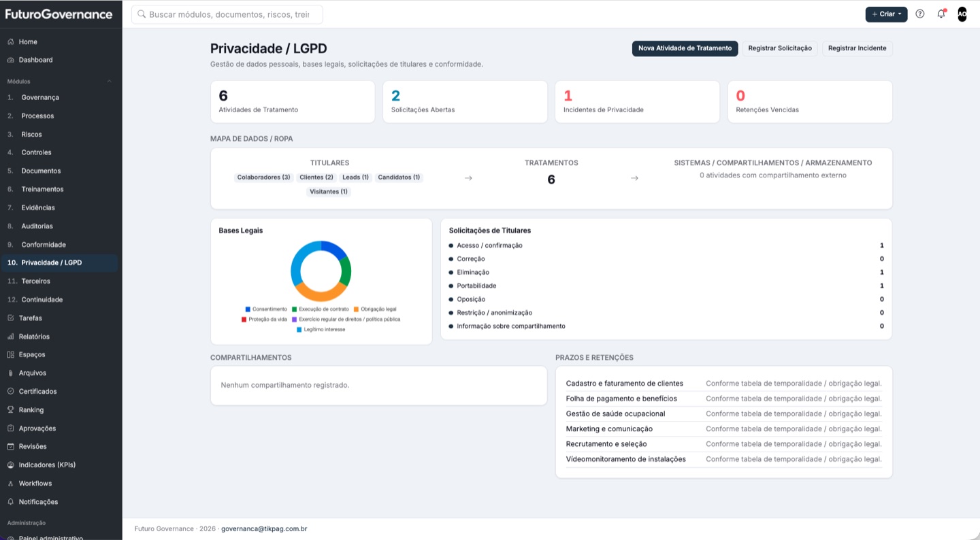The image size is (980, 540).
Task: Click the governanca@tikpag.com.br email link
Action: tap(264, 528)
